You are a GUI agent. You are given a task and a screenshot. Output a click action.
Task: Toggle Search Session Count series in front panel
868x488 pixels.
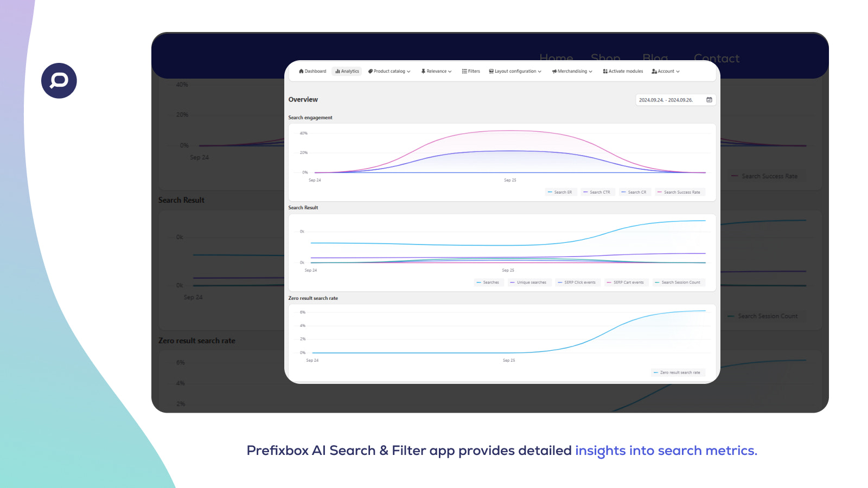tap(678, 282)
